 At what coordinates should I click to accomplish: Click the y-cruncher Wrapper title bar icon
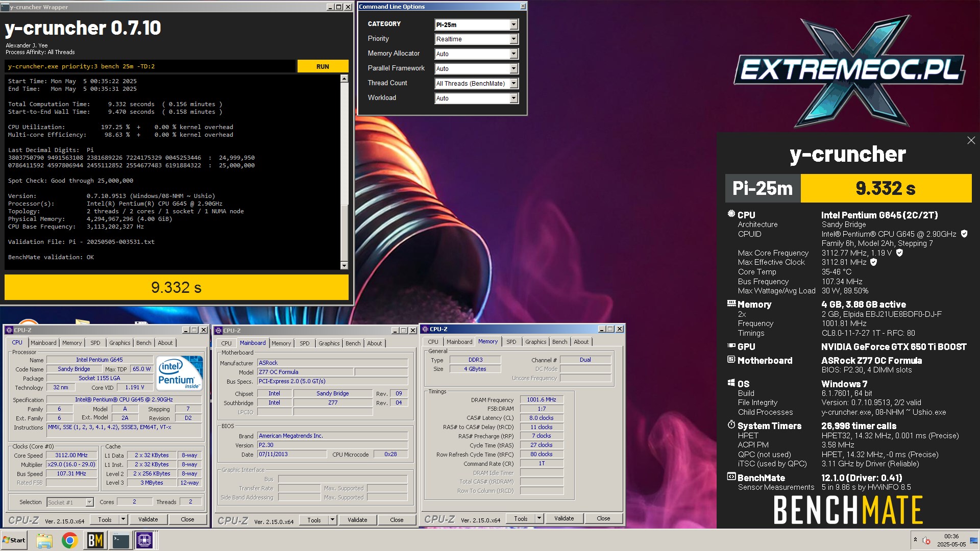5,7
